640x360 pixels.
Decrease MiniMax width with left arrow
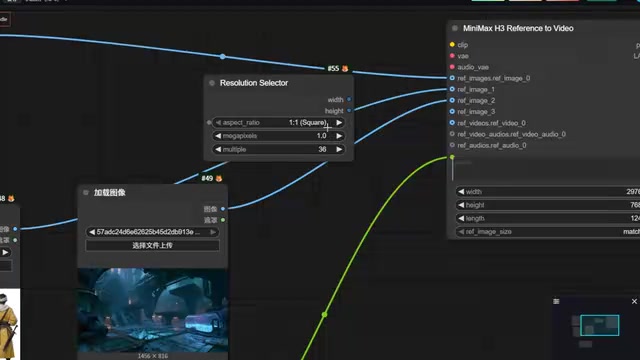(461, 191)
